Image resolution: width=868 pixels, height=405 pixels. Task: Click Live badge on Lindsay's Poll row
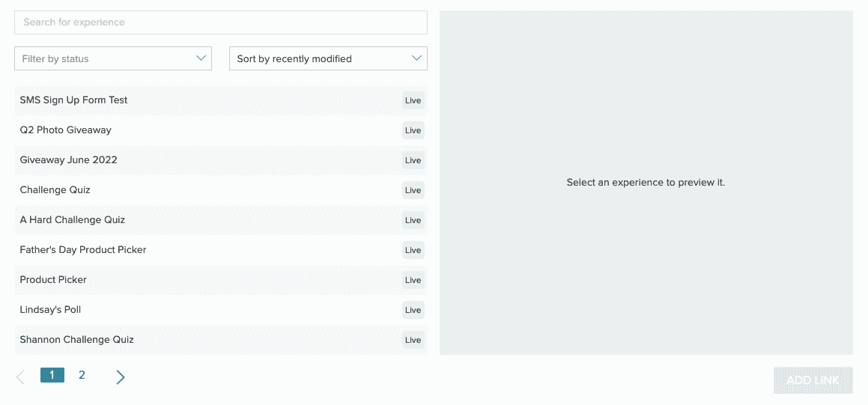coord(413,310)
